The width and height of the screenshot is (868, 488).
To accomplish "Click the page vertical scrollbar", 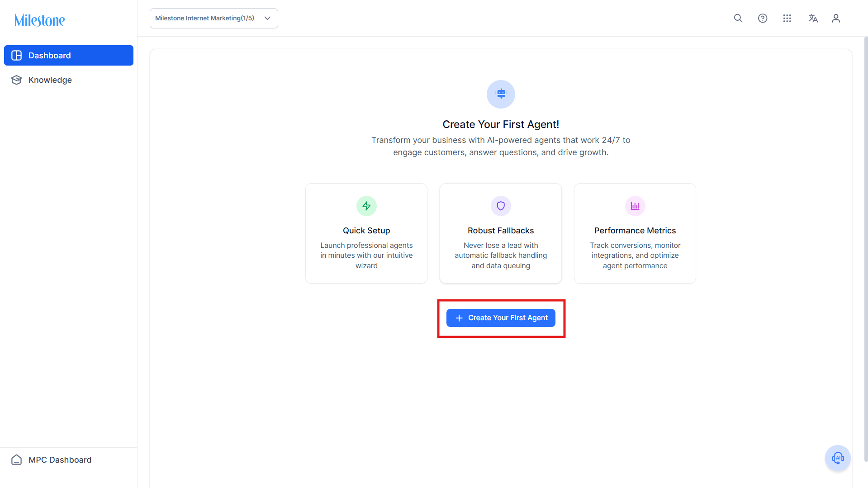I will [x=866, y=249].
